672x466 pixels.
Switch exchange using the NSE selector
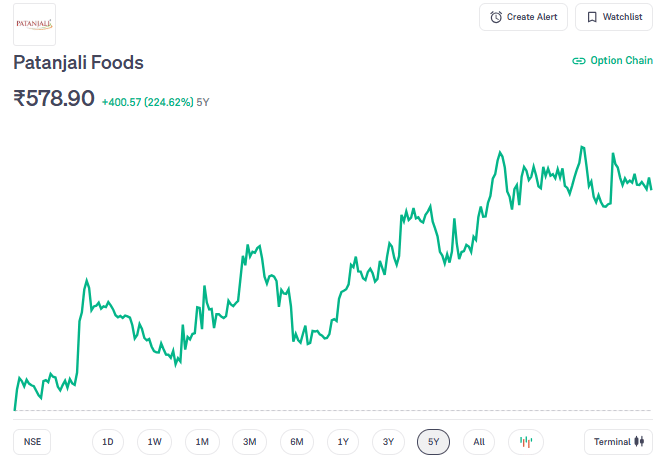(33, 442)
